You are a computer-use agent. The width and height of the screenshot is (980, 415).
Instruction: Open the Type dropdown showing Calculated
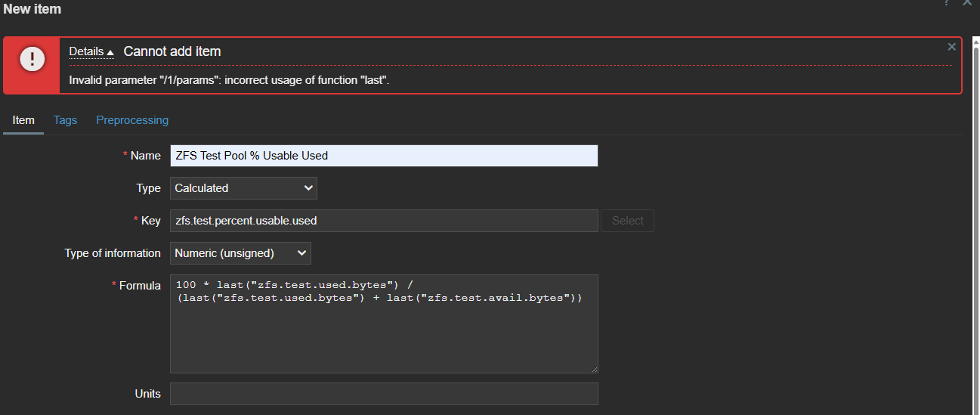[x=243, y=188]
